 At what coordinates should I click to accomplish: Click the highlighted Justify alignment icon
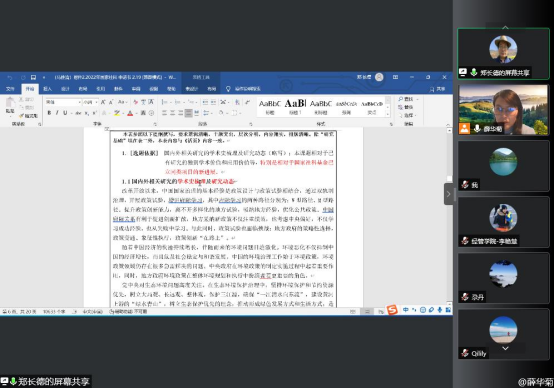(x=189, y=113)
